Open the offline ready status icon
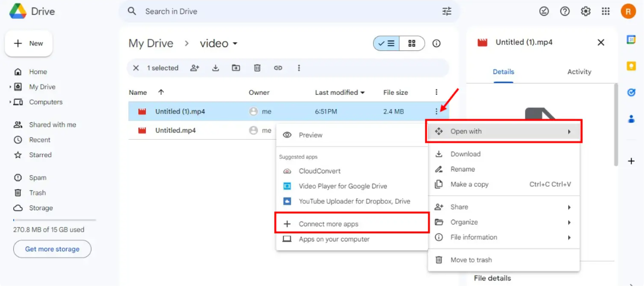 (x=544, y=12)
